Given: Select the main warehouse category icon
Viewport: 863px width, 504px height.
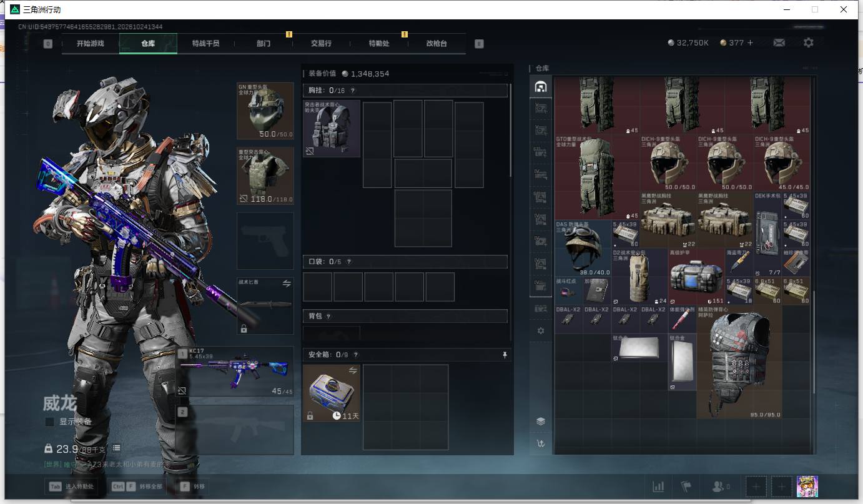Looking at the screenshot, I should point(541,87).
